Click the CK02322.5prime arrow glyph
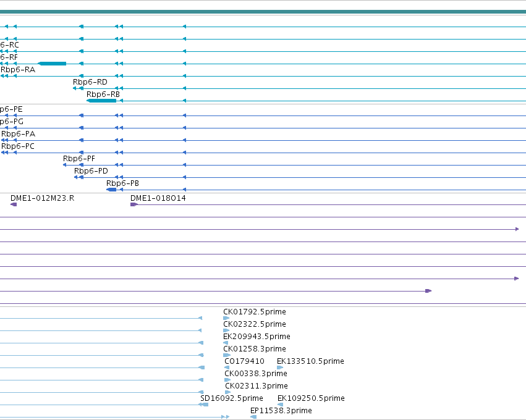Screen dimensions: 526x420 226,330
